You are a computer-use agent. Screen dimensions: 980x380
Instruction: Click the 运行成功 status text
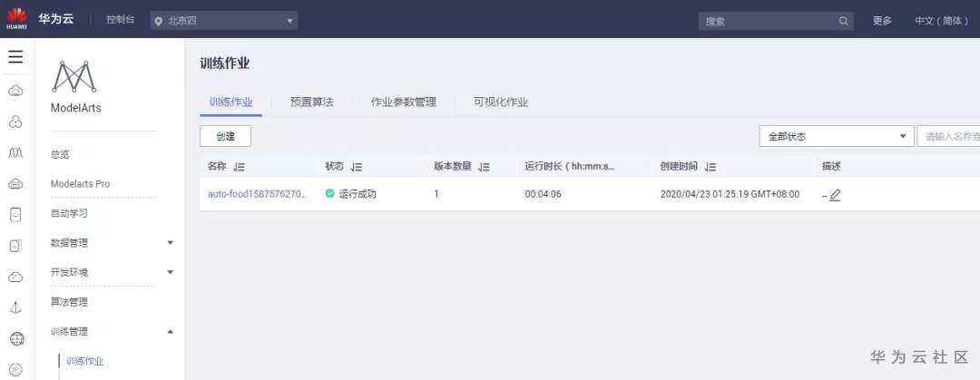(358, 194)
